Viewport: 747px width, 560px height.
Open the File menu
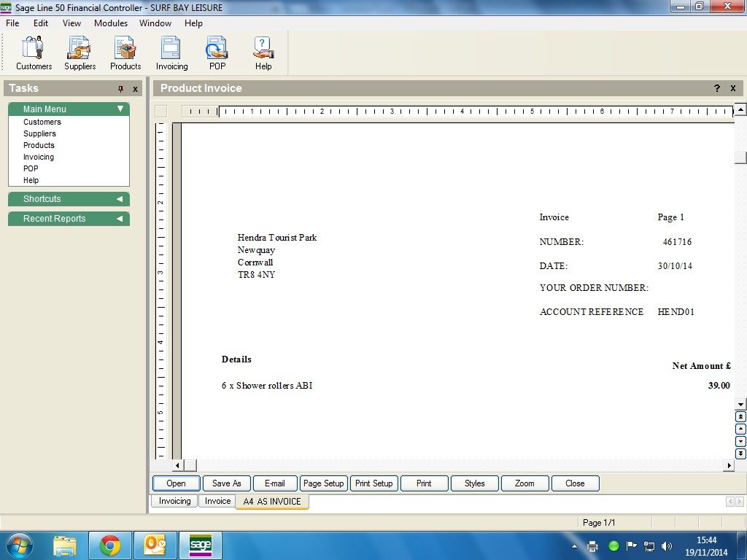12,23
